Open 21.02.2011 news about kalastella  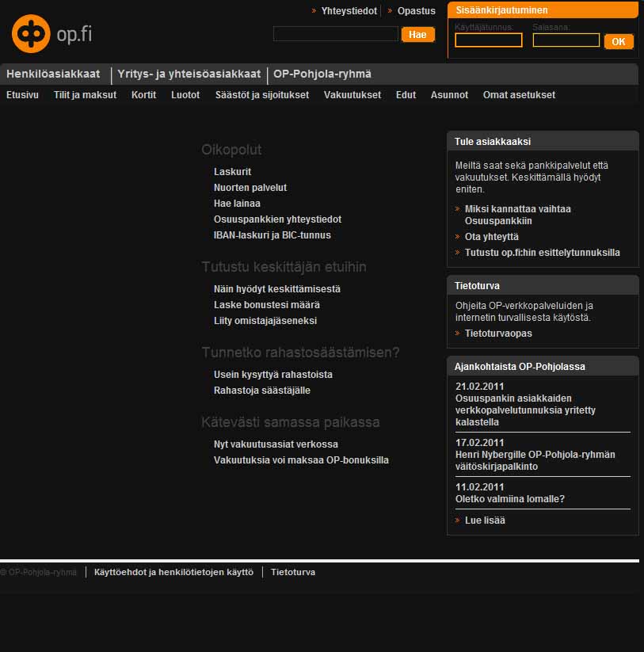(525, 410)
